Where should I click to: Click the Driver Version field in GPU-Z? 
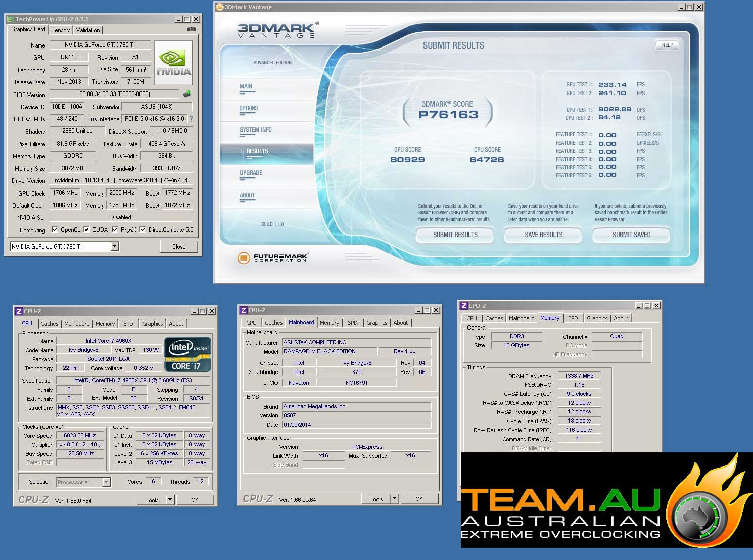121,180
